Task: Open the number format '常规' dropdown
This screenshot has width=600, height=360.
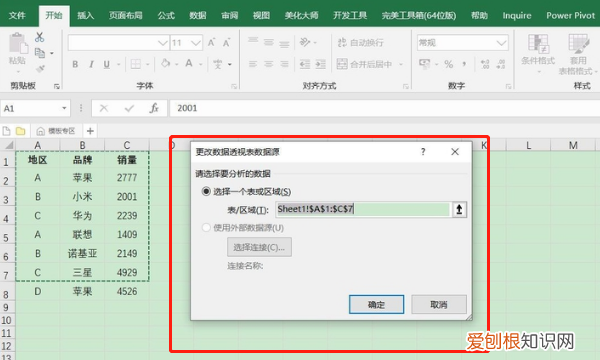Action: (501, 42)
